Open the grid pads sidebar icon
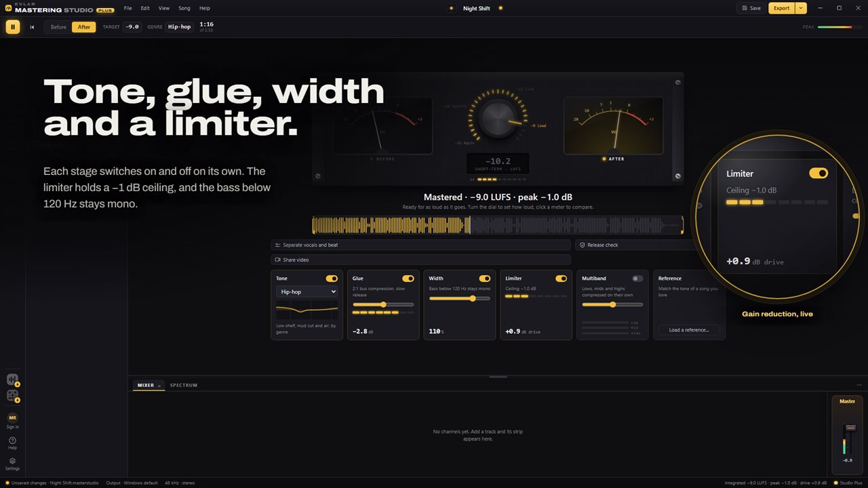The width and height of the screenshot is (868, 488). [12, 395]
